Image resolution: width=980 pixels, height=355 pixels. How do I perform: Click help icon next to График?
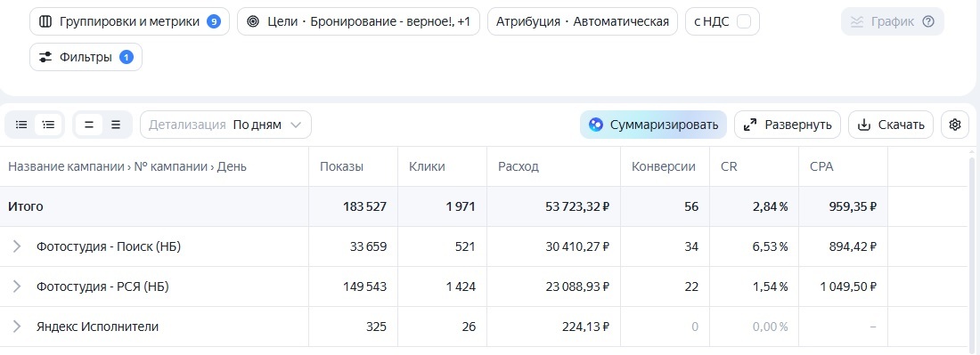[x=928, y=22]
